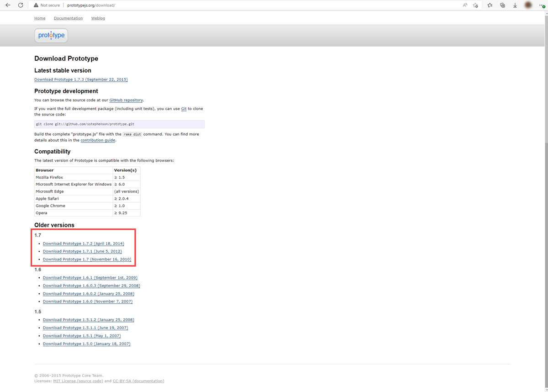Click the Prototype logo image
The width and height of the screenshot is (548, 392).
[51, 35]
